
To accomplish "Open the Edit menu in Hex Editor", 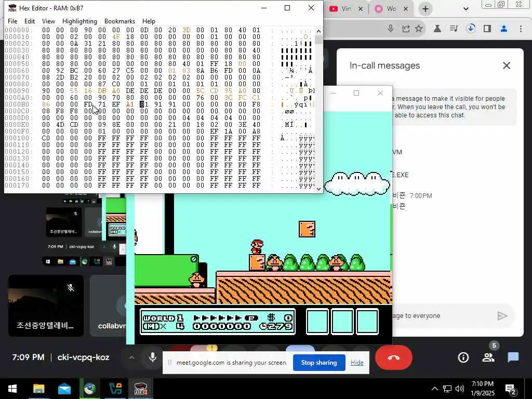I will point(30,21).
